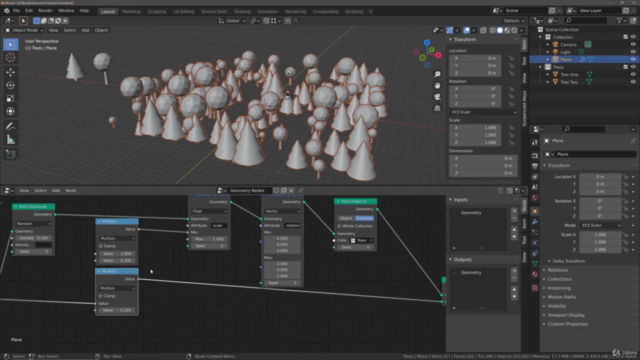The width and height of the screenshot is (640, 360).
Task: Click the zoom magnifier viewport icon
Action: 437,74
